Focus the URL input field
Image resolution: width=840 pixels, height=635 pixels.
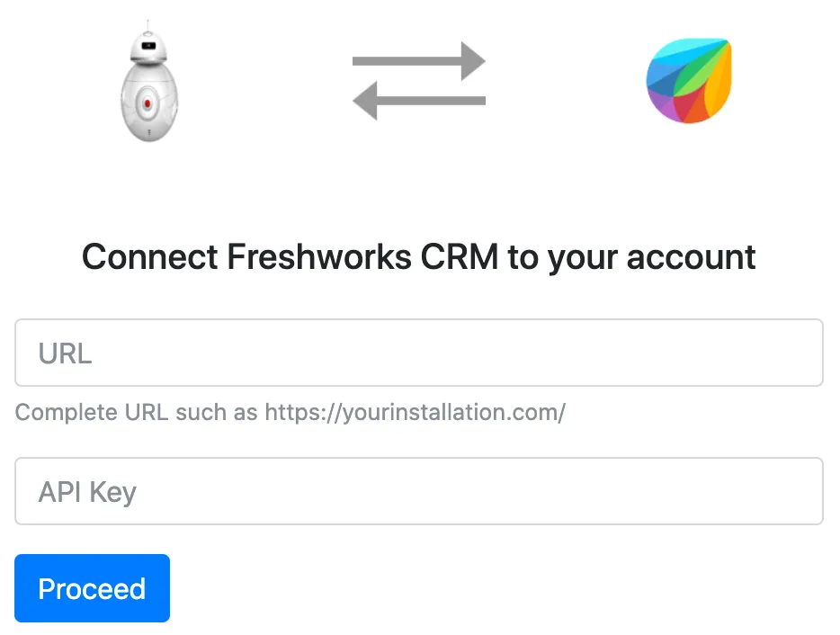pyautogui.click(x=419, y=353)
